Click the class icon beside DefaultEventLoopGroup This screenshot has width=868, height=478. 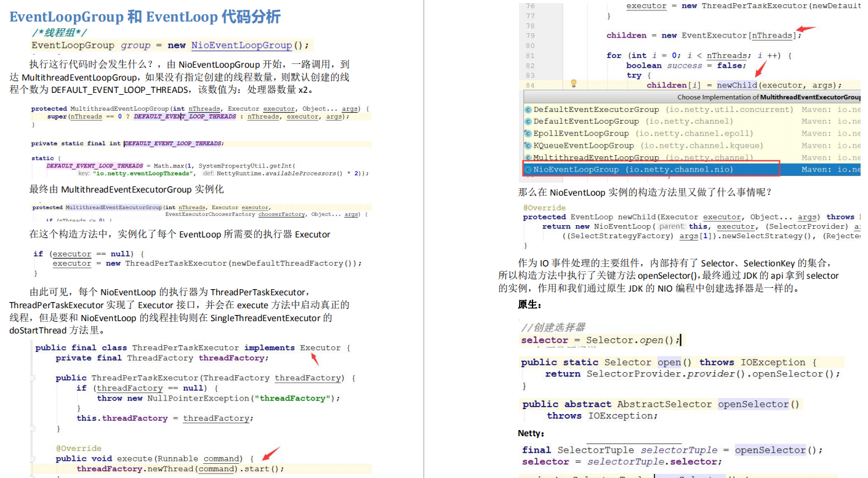528,121
